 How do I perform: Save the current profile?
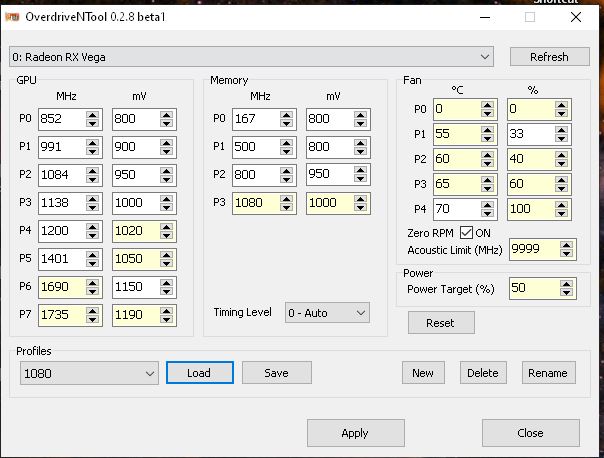coord(277,373)
